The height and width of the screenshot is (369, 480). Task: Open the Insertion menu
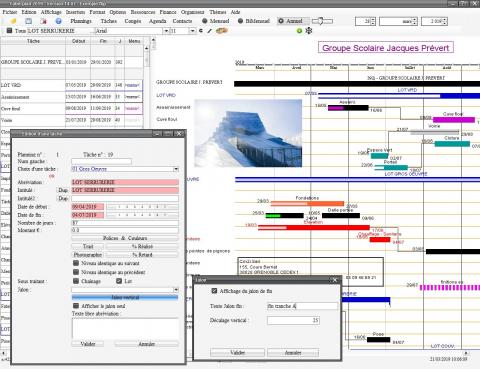coord(76,12)
